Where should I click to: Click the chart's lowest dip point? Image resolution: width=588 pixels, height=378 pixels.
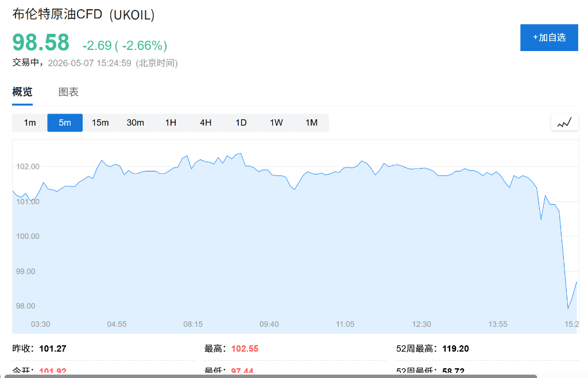[x=568, y=309]
